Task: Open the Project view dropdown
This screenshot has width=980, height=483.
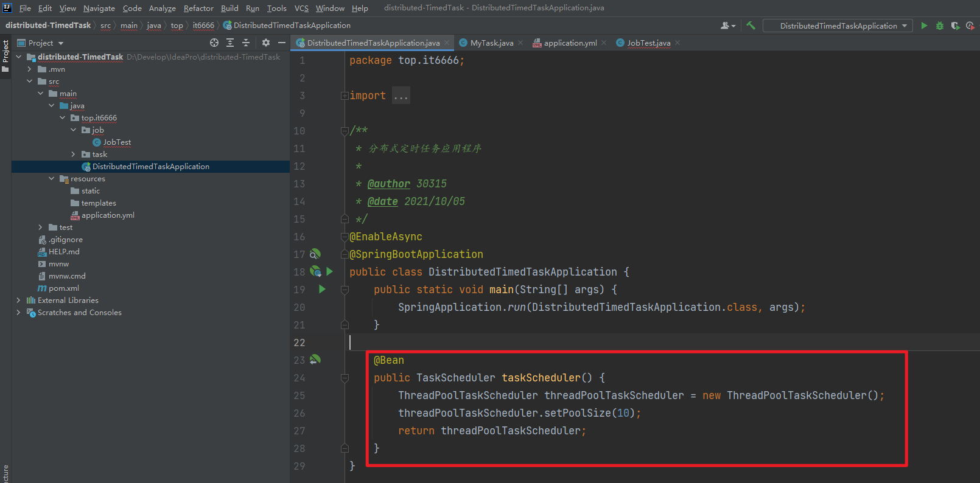Action: click(40, 43)
